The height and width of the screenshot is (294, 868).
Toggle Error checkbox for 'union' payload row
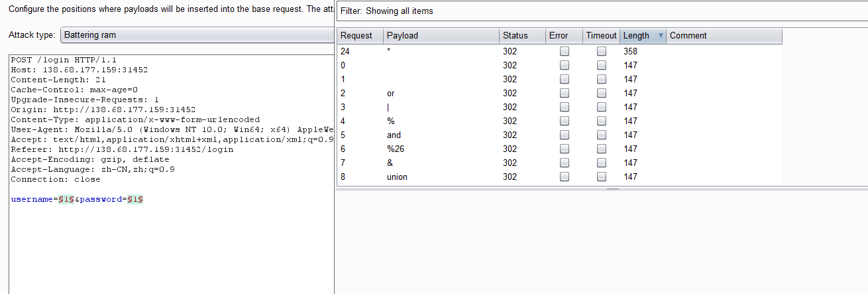pos(565,177)
